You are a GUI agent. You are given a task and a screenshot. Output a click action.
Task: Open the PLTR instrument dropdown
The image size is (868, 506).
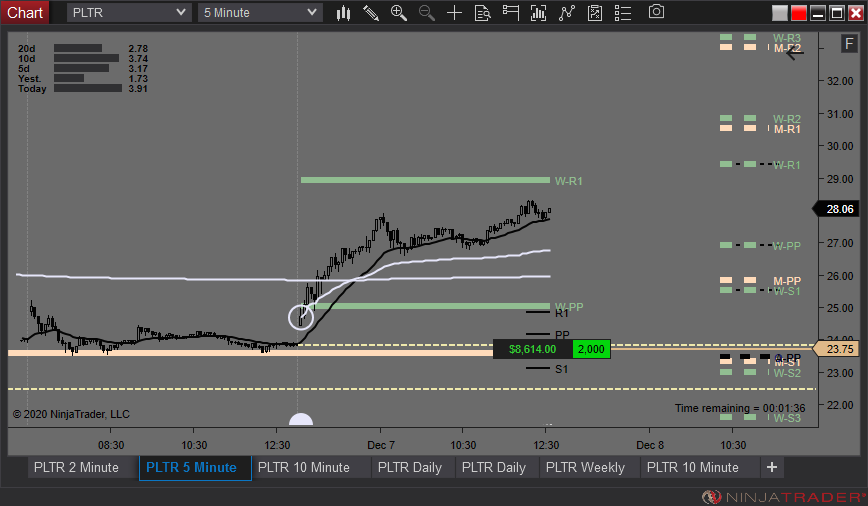[129, 12]
